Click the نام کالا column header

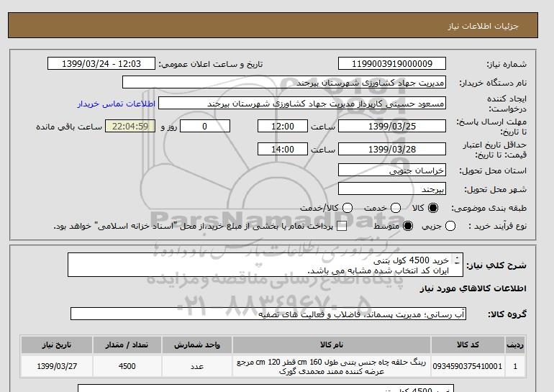coord(332,345)
